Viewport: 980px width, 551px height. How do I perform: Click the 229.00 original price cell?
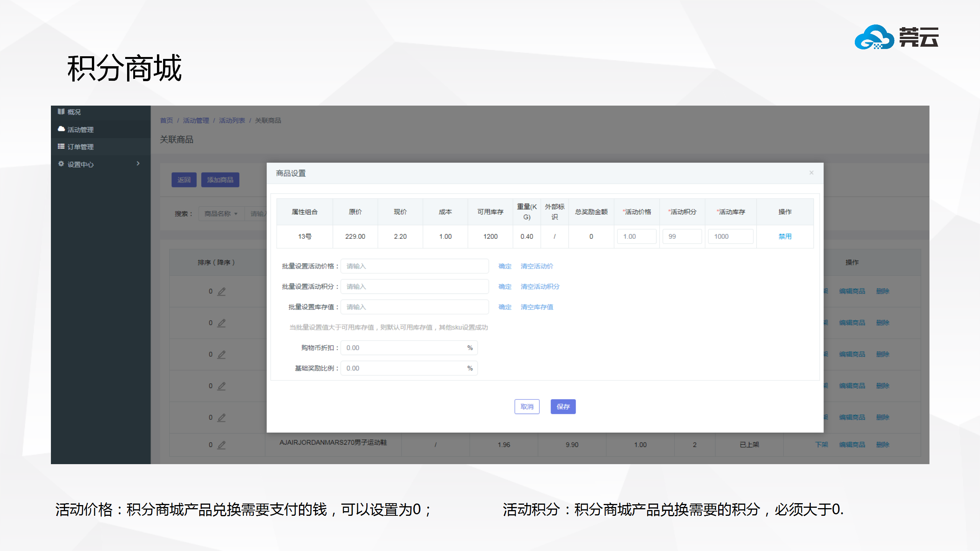pos(355,236)
